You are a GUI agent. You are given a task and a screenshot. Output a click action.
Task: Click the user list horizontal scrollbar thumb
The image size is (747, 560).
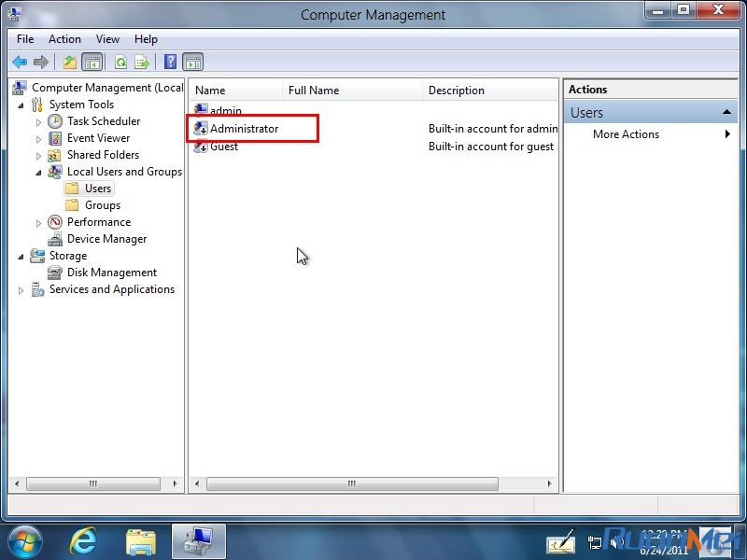352,483
